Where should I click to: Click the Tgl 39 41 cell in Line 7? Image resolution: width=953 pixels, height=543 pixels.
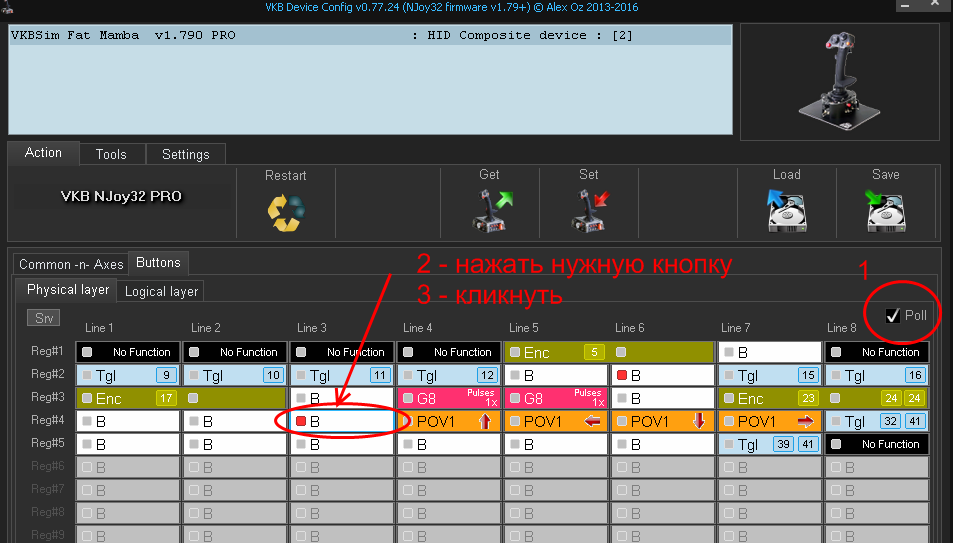tap(770, 444)
